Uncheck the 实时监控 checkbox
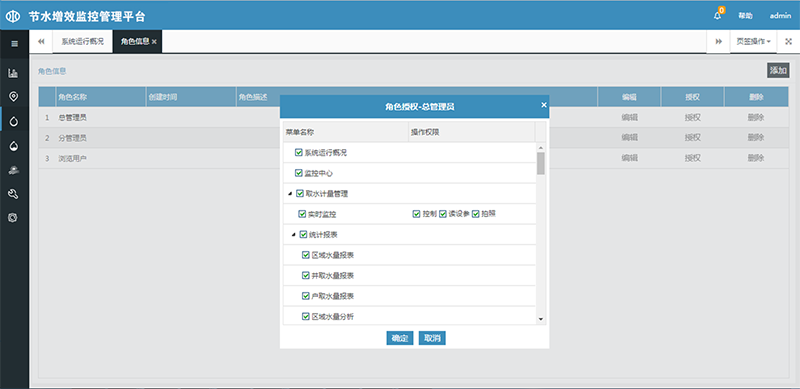Viewport: 800px width, 389px height. (302, 214)
